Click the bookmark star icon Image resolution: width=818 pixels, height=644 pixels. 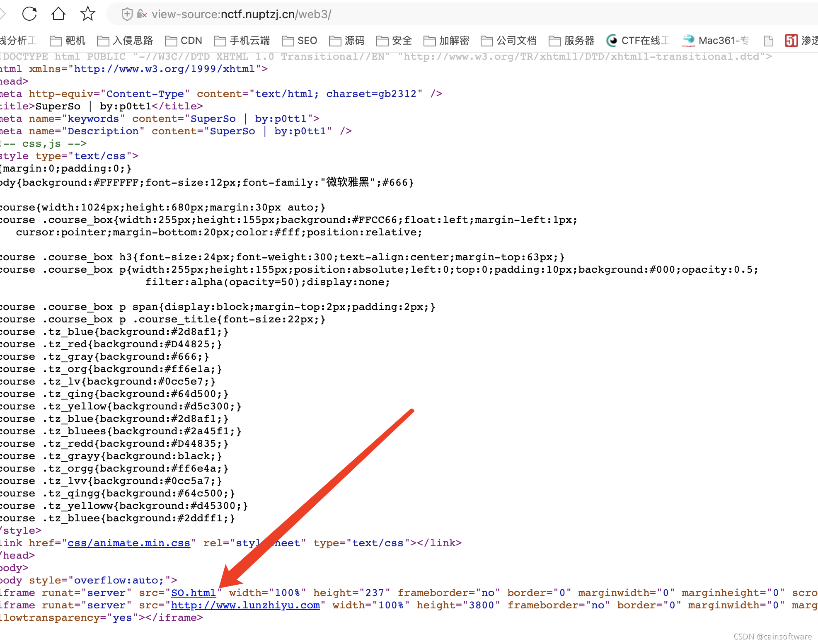pos(87,14)
